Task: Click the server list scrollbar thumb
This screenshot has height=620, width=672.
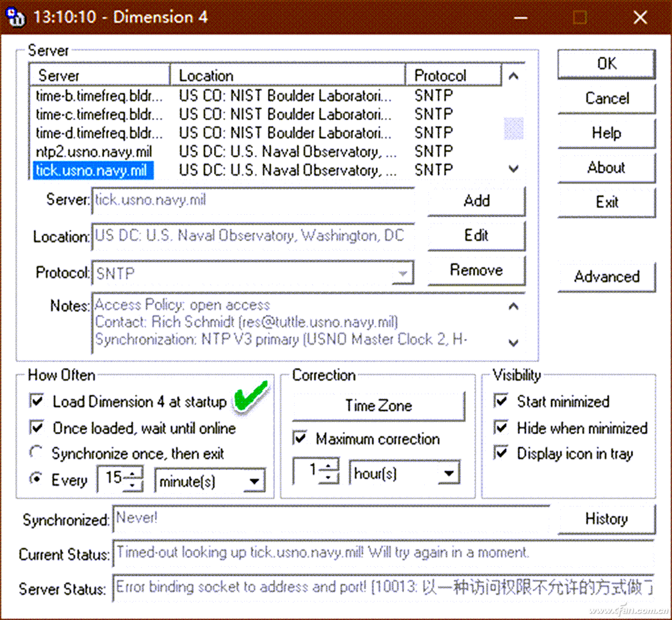Action: [513, 129]
